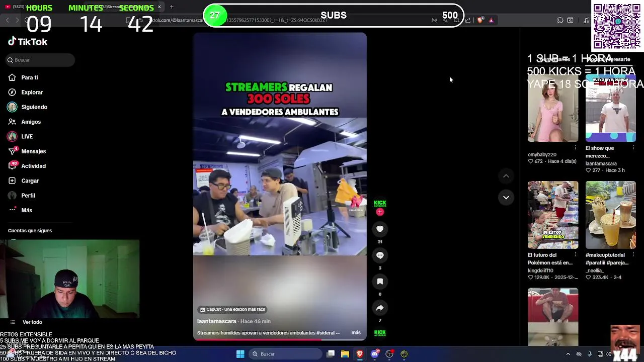Screen dimensions: 644x362
Task: Open Cargar upload page
Action: pos(30,180)
